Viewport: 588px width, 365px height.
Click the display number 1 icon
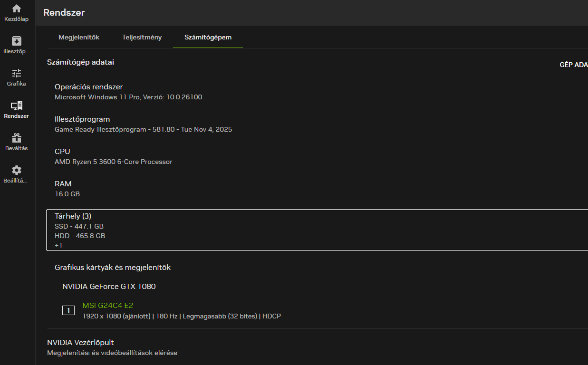(x=68, y=310)
